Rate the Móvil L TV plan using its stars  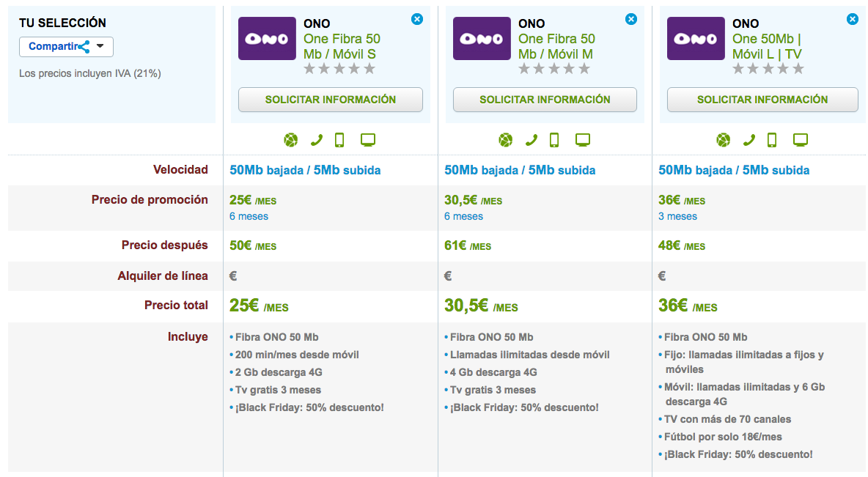coord(768,69)
